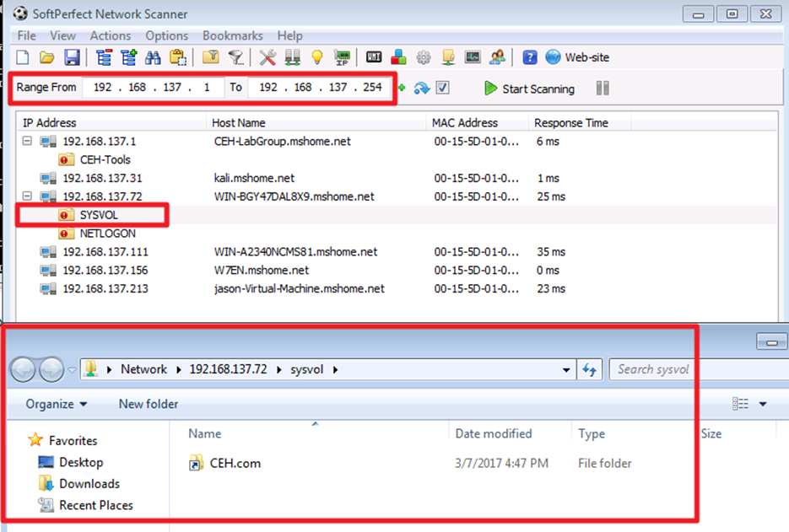Toggle the checkbox next to range fields
The height and width of the screenshot is (532, 789).
coord(442,88)
